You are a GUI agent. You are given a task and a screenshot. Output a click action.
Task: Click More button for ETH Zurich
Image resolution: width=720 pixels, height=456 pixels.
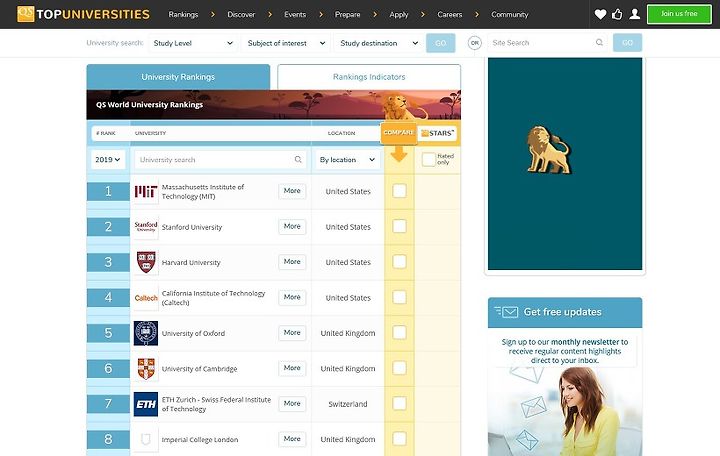tap(292, 403)
